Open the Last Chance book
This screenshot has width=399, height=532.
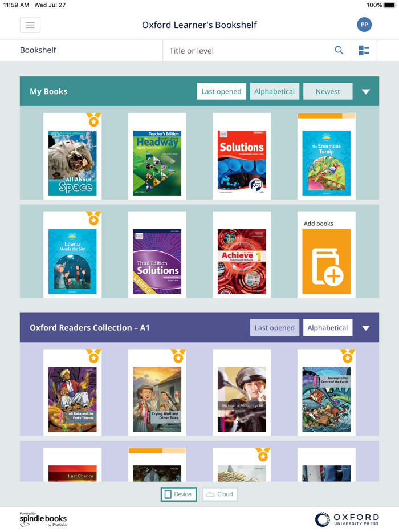click(72, 473)
